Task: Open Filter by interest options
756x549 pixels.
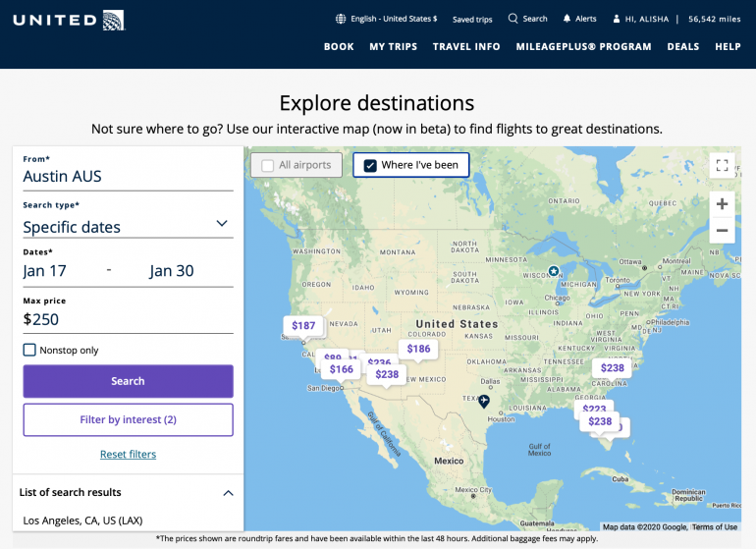Action: (128, 419)
